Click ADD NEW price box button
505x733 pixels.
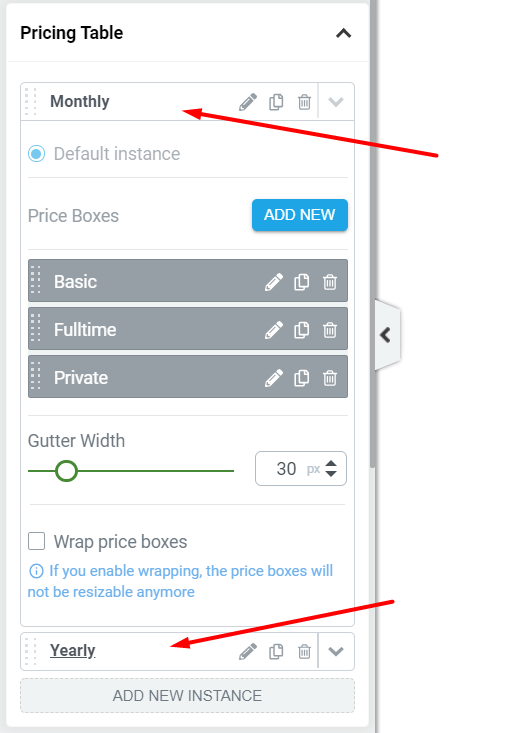[300, 215]
